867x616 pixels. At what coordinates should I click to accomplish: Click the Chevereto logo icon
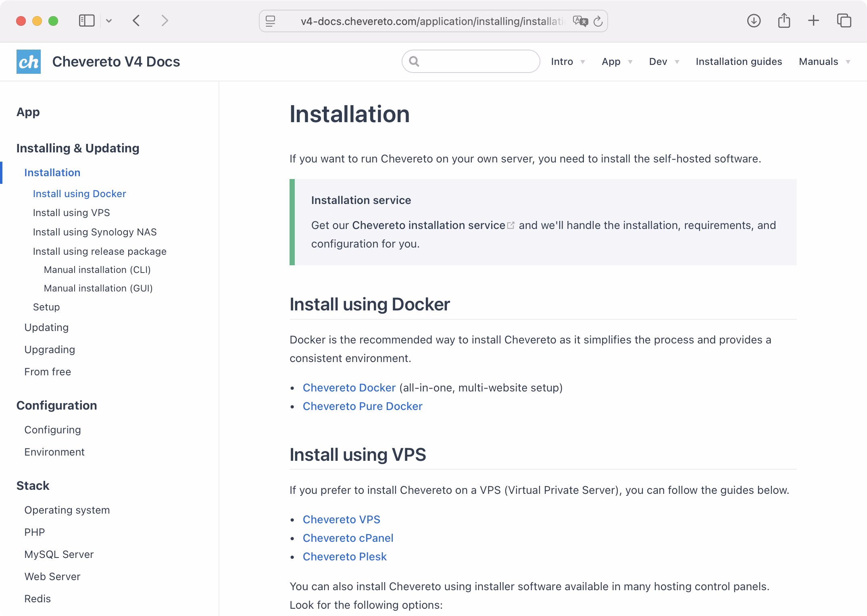[29, 62]
